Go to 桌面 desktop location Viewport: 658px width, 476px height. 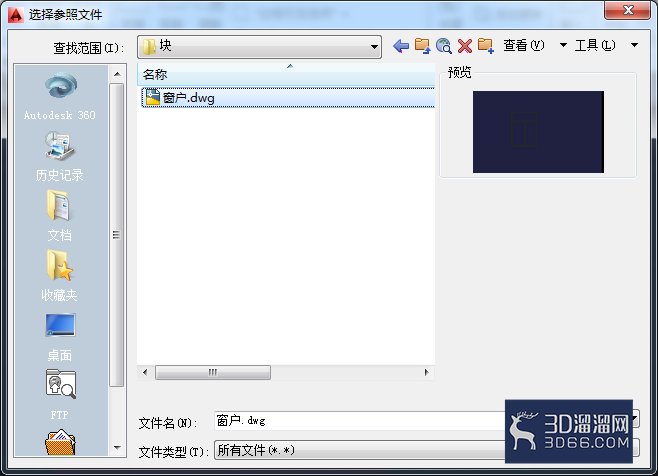pyautogui.click(x=60, y=337)
